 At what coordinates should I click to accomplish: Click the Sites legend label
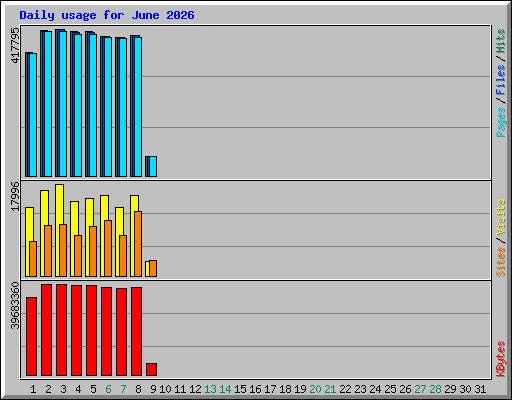[x=501, y=262]
